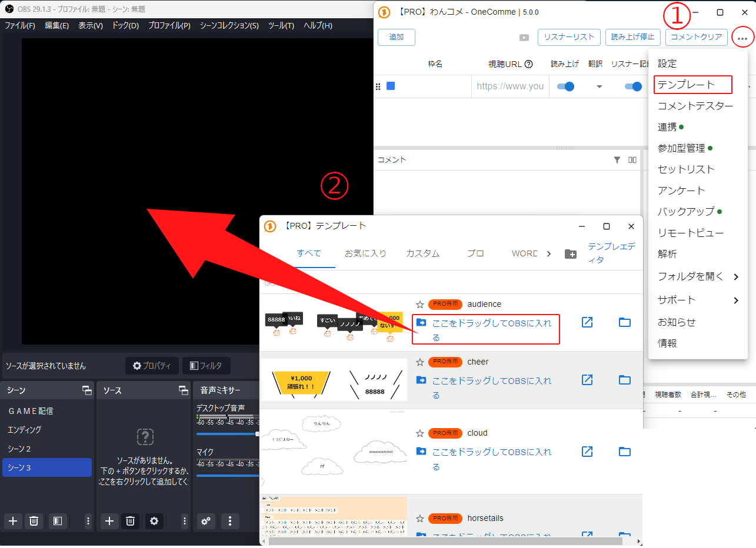Image resolution: width=756 pixels, height=548 pixels.
Task: Open the 翻訳 dropdown arrow
Action: (x=599, y=86)
